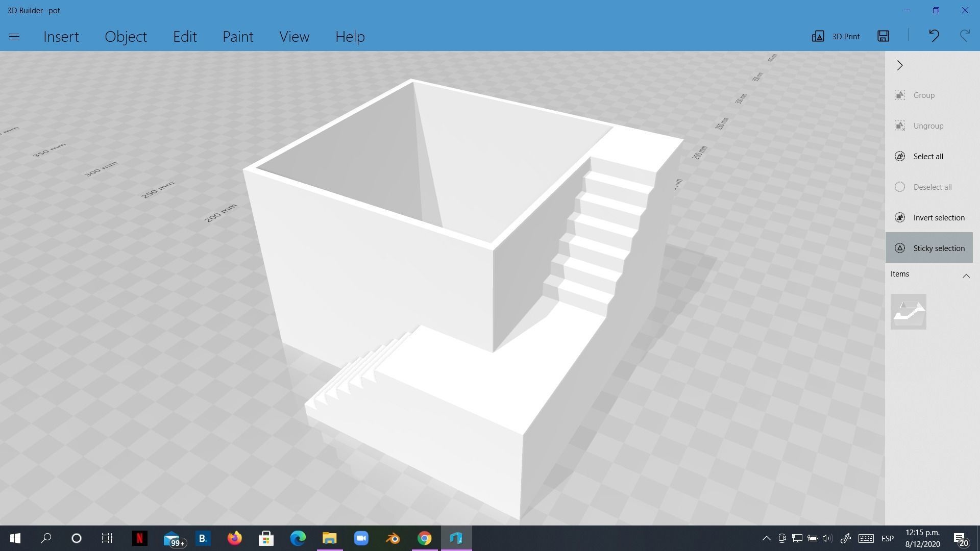This screenshot has width=980, height=551.
Task: Click the volume icon in system tray
Action: (x=827, y=538)
